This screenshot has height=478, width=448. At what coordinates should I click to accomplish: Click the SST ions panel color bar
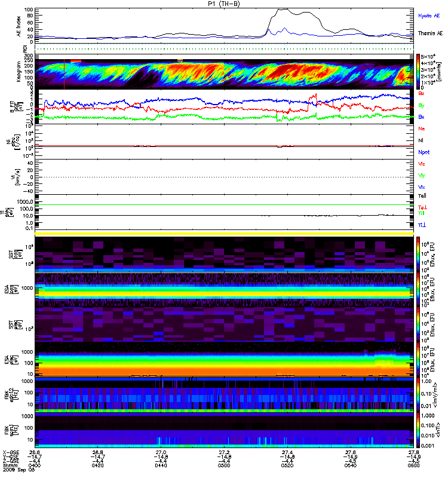[x=418, y=255]
